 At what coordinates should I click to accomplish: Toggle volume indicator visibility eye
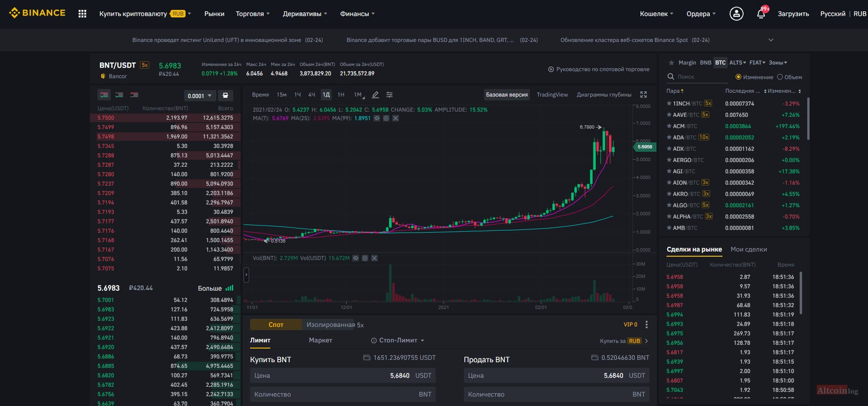coord(356,258)
